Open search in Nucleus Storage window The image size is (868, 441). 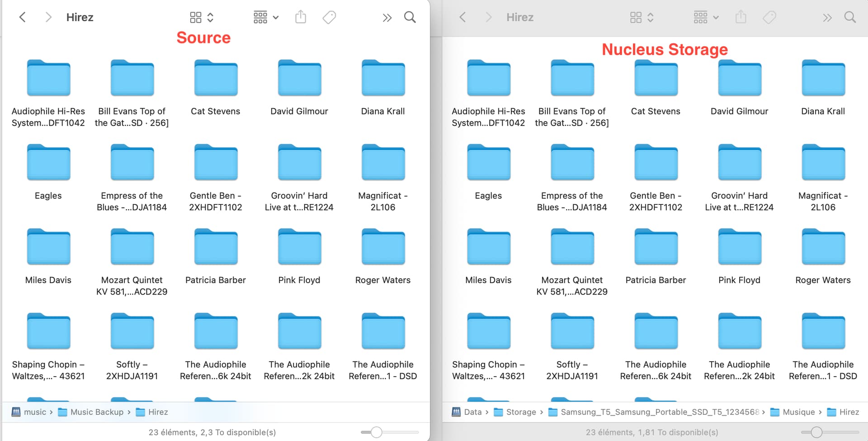click(850, 18)
